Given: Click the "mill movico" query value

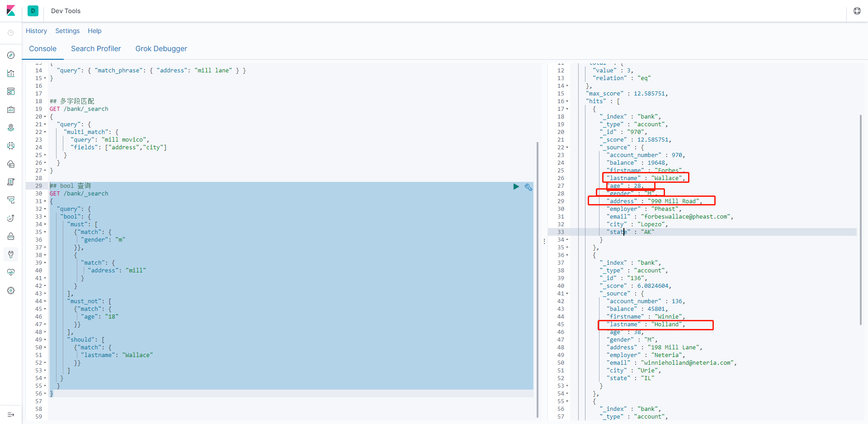Looking at the screenshot, I should tap(124, 140).
